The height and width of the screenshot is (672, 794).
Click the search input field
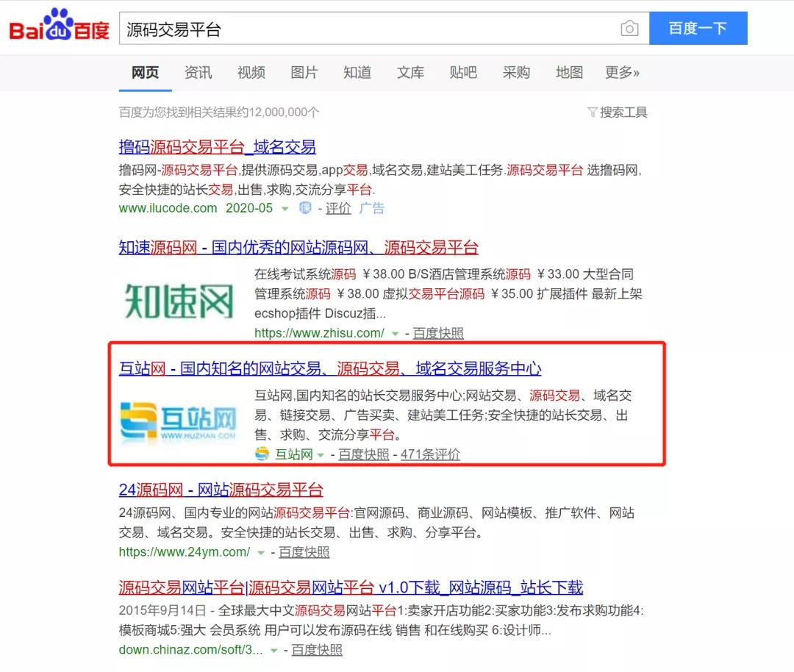(368, 29)
